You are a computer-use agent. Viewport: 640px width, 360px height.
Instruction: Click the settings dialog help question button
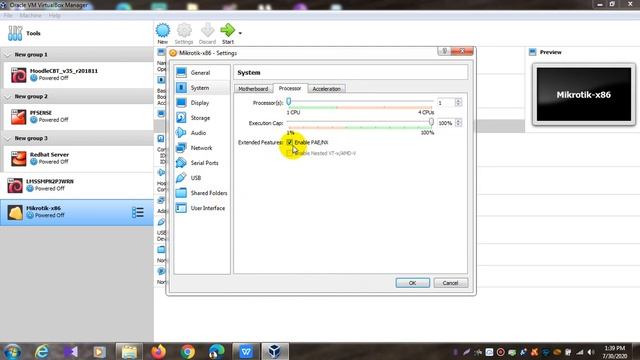(x=444, y=51)
